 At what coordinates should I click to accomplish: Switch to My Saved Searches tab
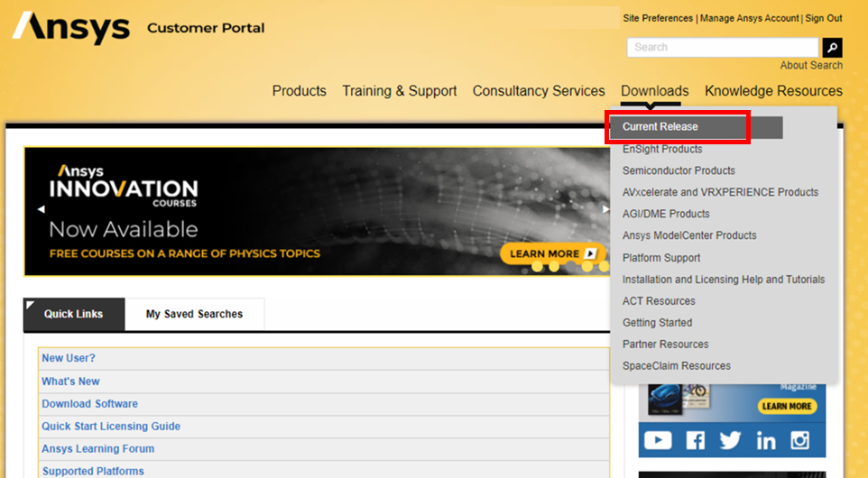click(194, 315)
